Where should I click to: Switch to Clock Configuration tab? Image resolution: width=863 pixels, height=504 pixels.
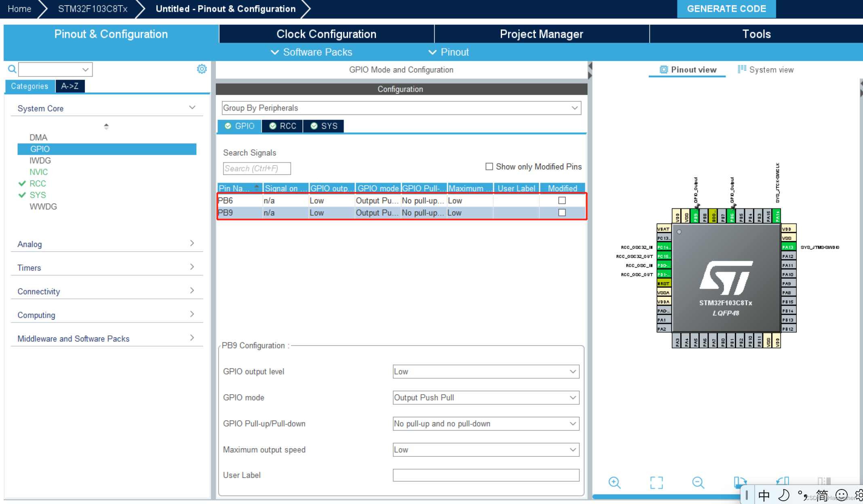click(x=327, y=34)
